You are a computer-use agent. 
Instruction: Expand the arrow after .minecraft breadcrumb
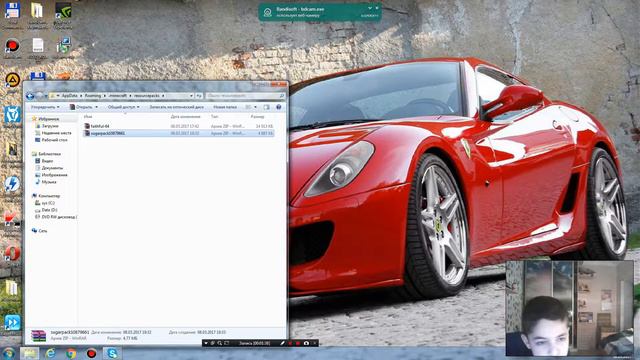(x=131, y=96)
